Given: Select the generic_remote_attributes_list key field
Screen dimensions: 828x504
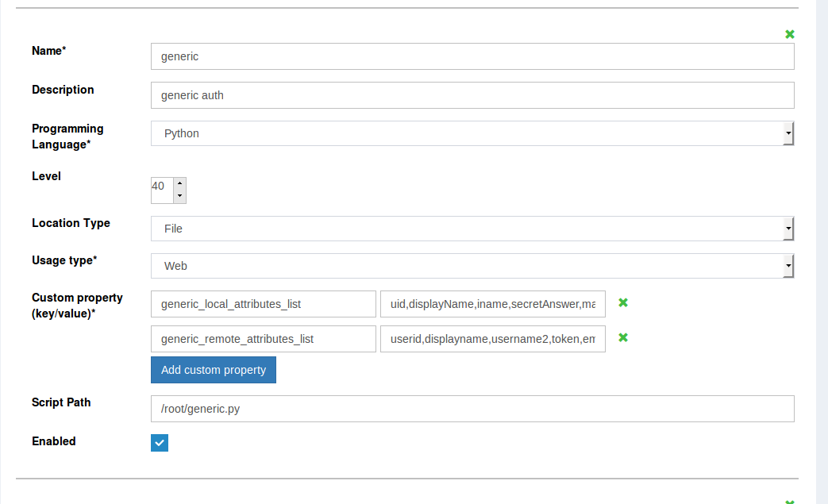Looking at the screenshot, I should [263, 338].
